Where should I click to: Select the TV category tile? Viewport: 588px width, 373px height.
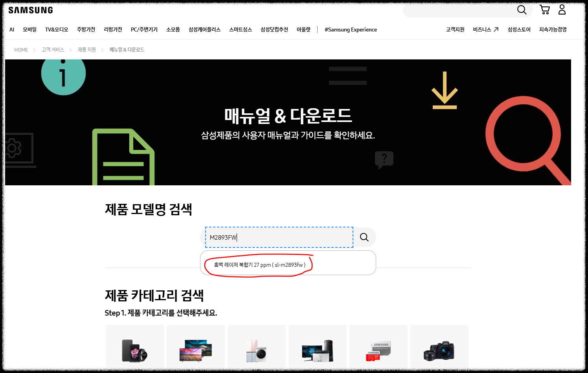(195, 349)
